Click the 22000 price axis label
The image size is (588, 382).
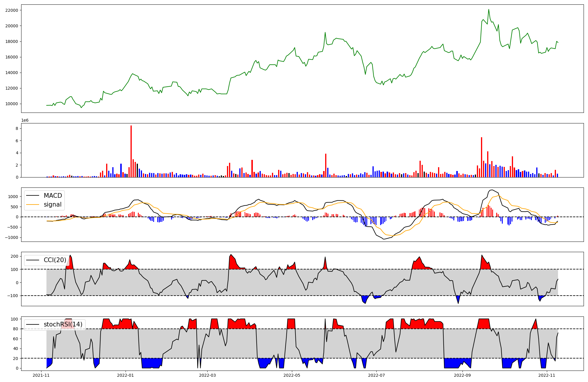12,10
